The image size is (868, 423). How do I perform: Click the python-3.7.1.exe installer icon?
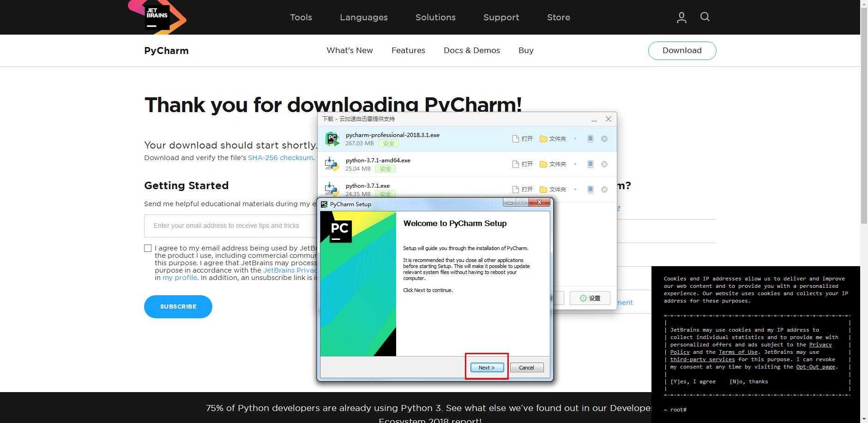tap(332, 189)
